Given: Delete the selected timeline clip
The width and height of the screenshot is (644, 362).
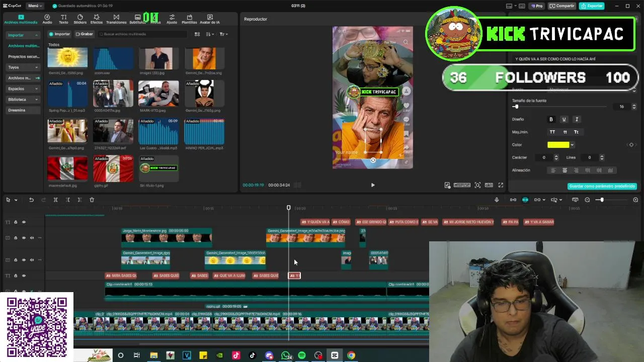Looking at the screenshot, I should tap(92, 200).
